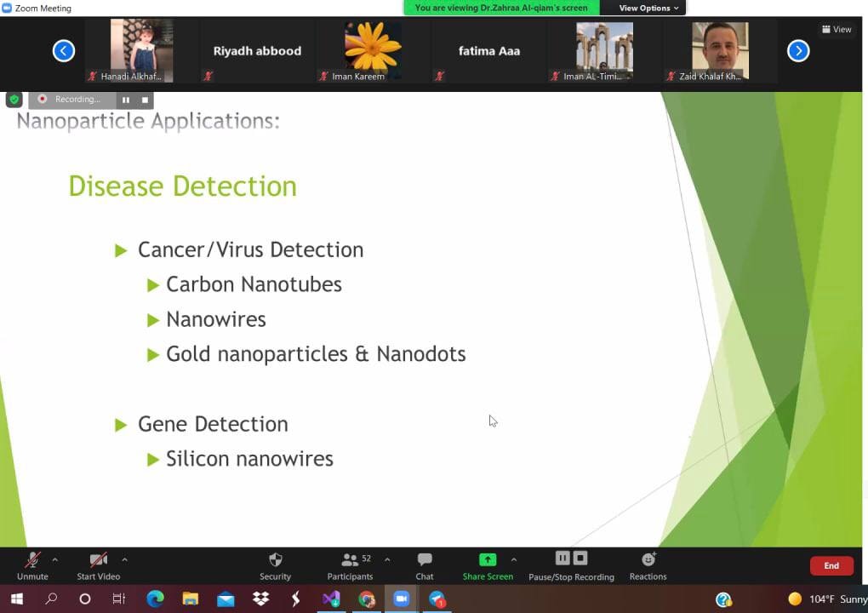This screenshot has height=613, width=868.
Task: Expand audio options arrow next to Unmute
Action: point(55,559)
